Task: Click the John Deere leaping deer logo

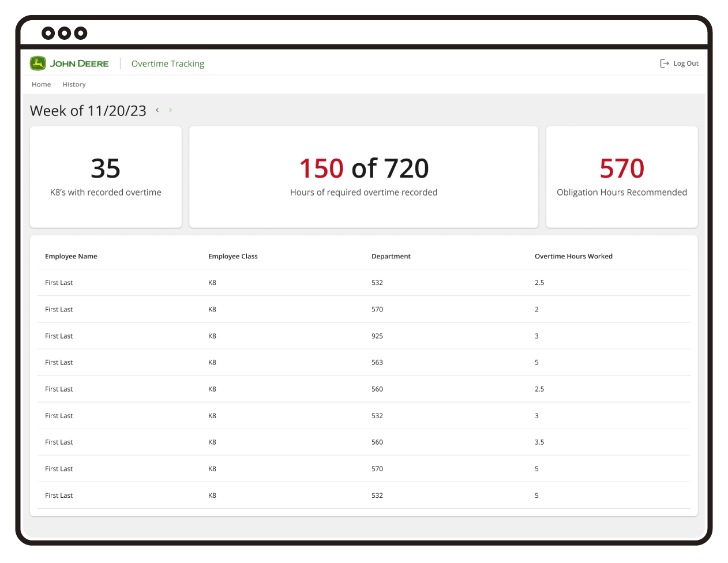Action: (x=38, y=63)
